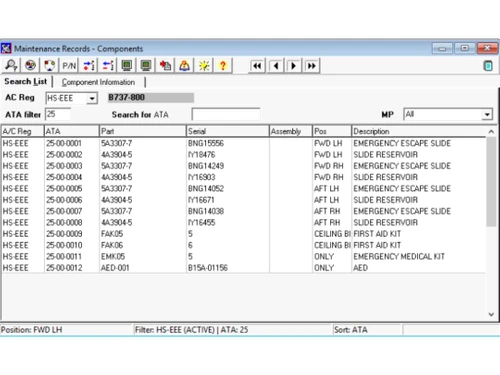Viewport: 500px width, 375px height.
Task: Click the magnifier search icon in toolbar
Action: (x=11, y=65)
